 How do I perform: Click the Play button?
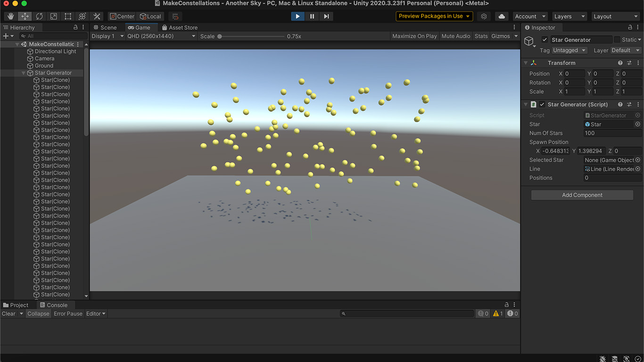pyautogui.click(x=297, y=16)
